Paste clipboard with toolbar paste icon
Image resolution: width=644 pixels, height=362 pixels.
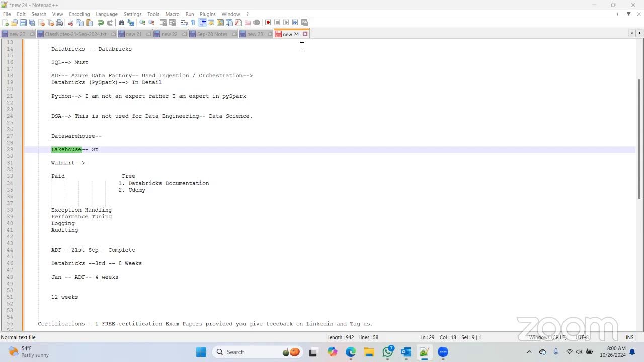coord(89,22)
